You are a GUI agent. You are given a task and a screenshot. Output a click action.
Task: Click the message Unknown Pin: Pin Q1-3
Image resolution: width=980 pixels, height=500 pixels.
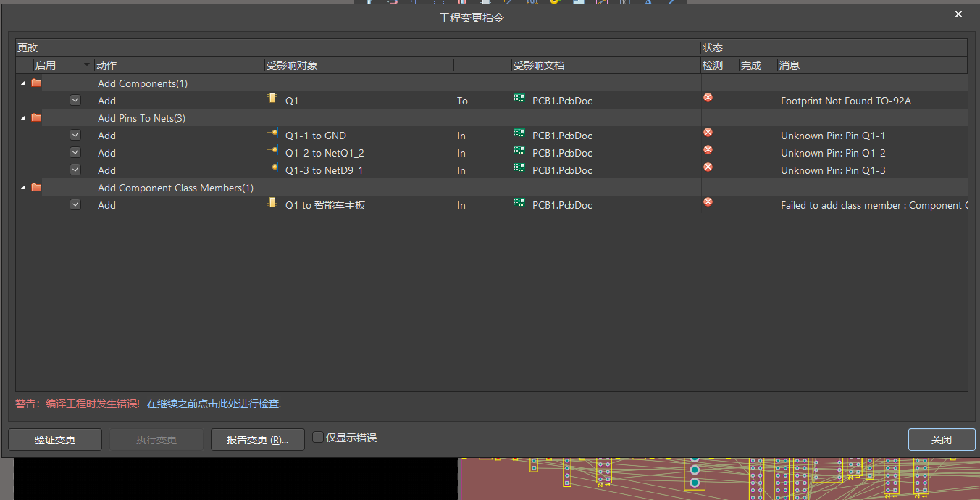tap(833, 170)
